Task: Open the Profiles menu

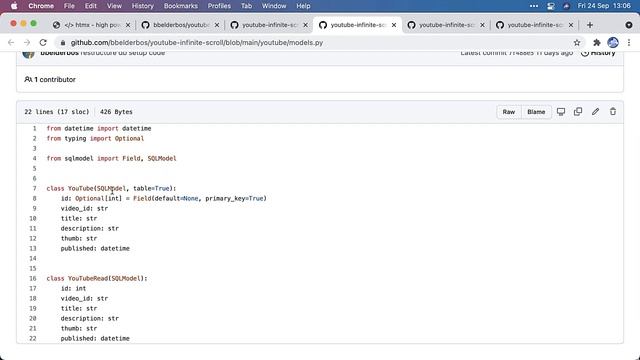Action: coord(219,6)
